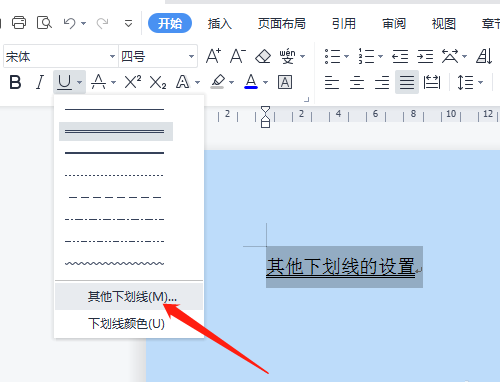Decrease font size with A- icon

[x=238, y=56]
